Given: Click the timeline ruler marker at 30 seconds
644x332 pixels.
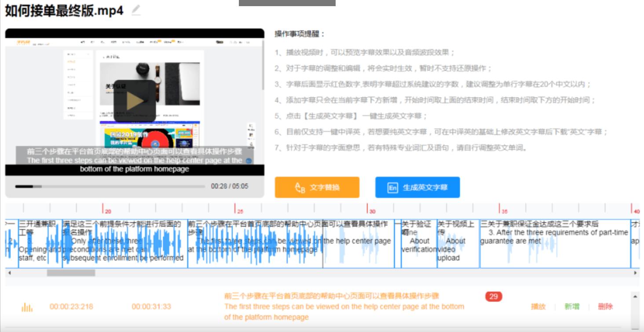Looking at the screenshot, I should click(x=369, y=210).
